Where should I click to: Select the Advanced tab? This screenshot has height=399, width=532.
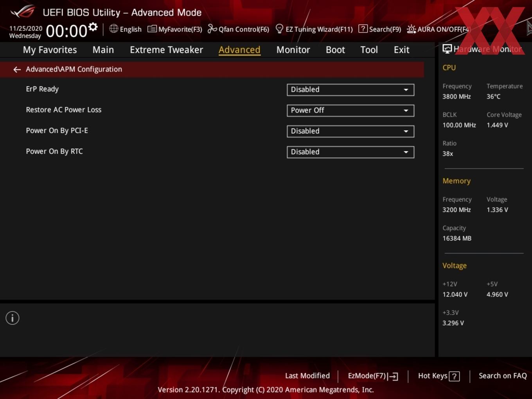click(x=239, y=50)
